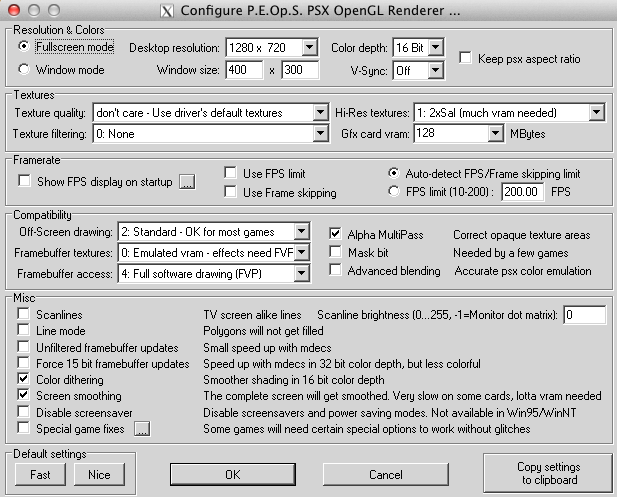The height and width of the screenshot is (497, 617).
Task: Select FPS limit (10-200) radio button
Action: point(393,192)
